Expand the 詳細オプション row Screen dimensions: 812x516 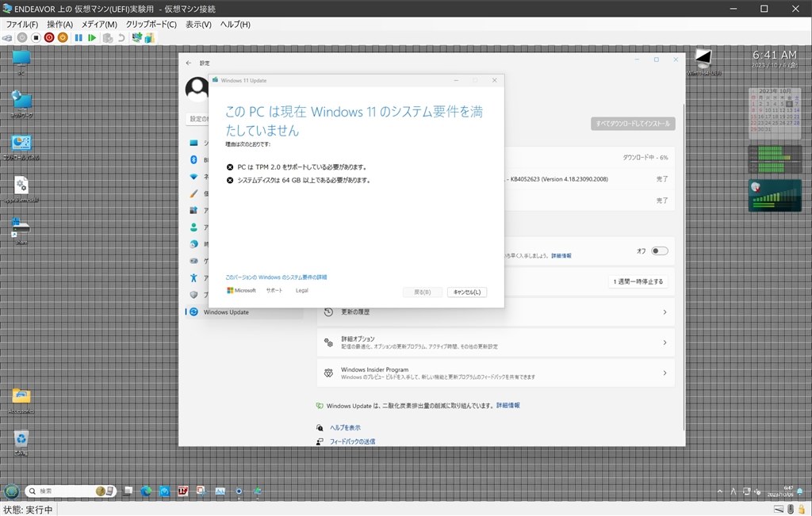click(496, 342)
